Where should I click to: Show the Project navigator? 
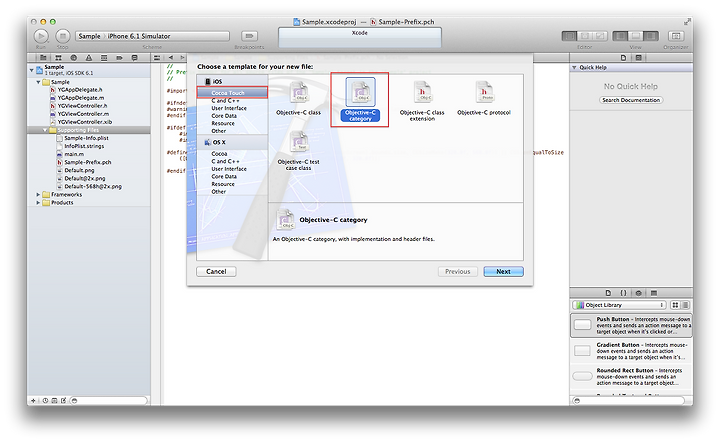pos(43,58)
